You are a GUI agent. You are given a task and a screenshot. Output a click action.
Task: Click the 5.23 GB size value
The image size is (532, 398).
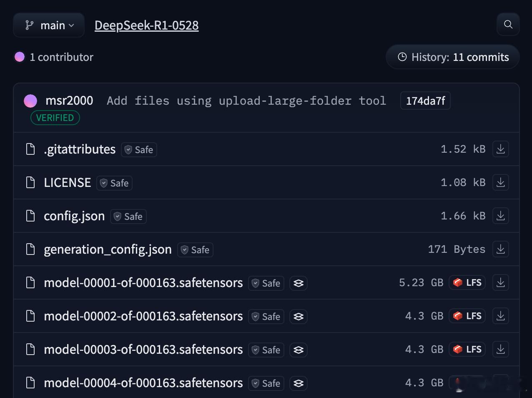(x=421, y=282)
